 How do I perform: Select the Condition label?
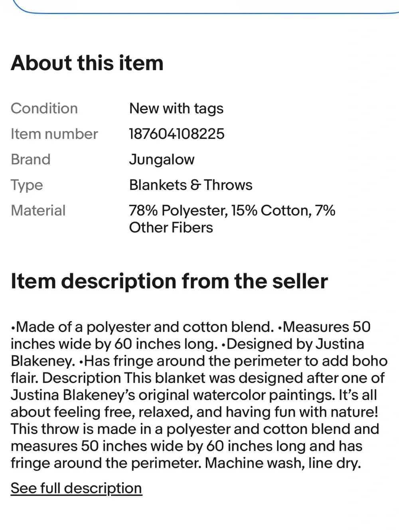coord(44,108)
